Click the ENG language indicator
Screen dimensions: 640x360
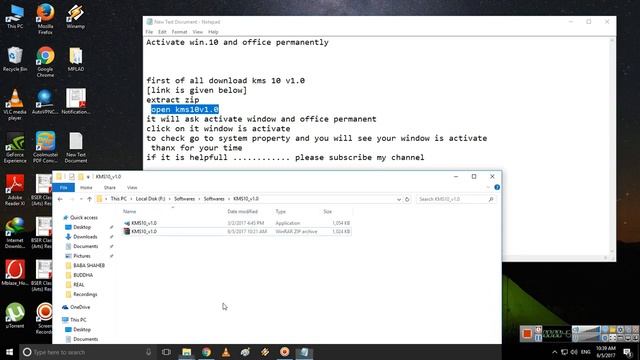point(586,352)
